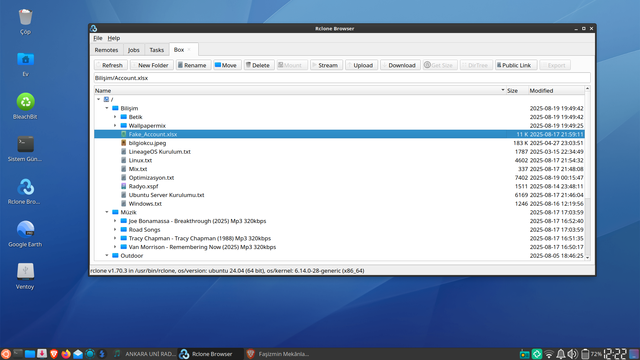Open the Help menu
The height and width of the screenshot is (360, 640).
(x=113, y=38)
